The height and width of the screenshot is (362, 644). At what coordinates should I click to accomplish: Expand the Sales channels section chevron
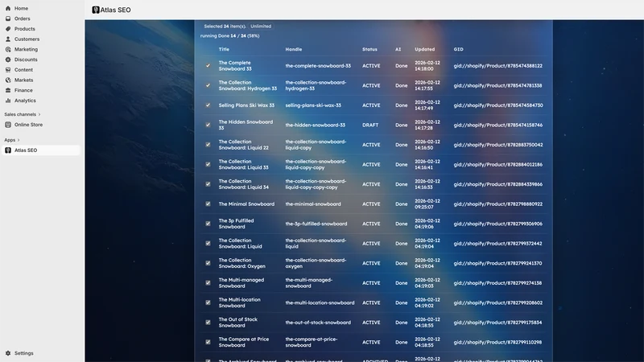(39, 114)
